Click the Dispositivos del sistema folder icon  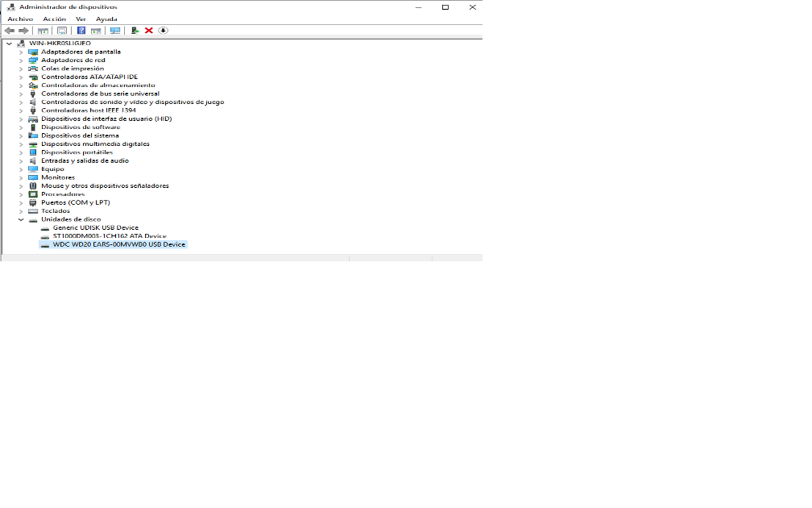33,135
